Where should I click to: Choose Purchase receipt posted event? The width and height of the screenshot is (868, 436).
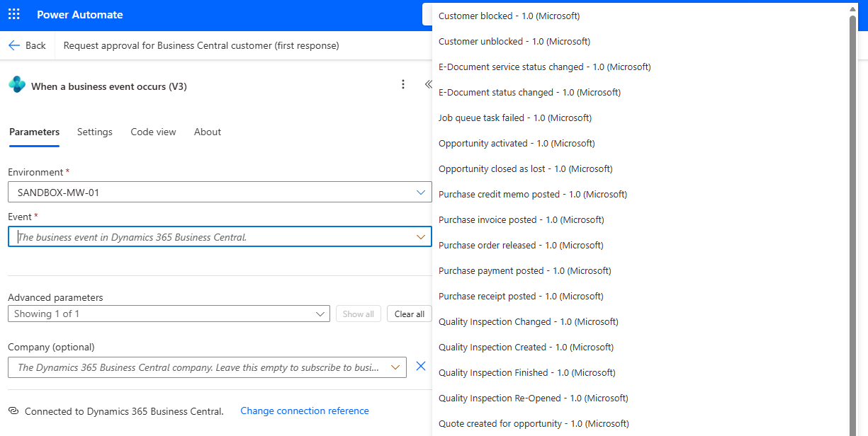[521, 296]
